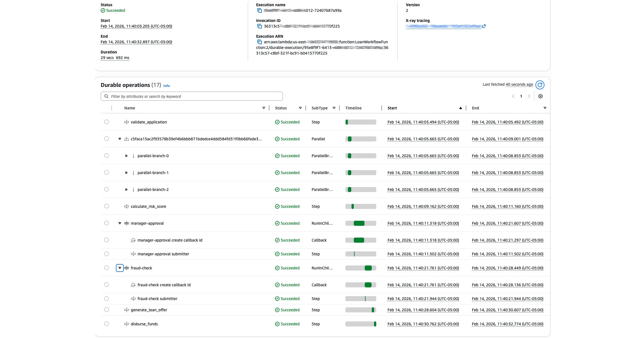Image resolution: width=644 pixels, height=338 pixels.
Task: Click the Info link next to Durable operations
Action: (166, 85)
